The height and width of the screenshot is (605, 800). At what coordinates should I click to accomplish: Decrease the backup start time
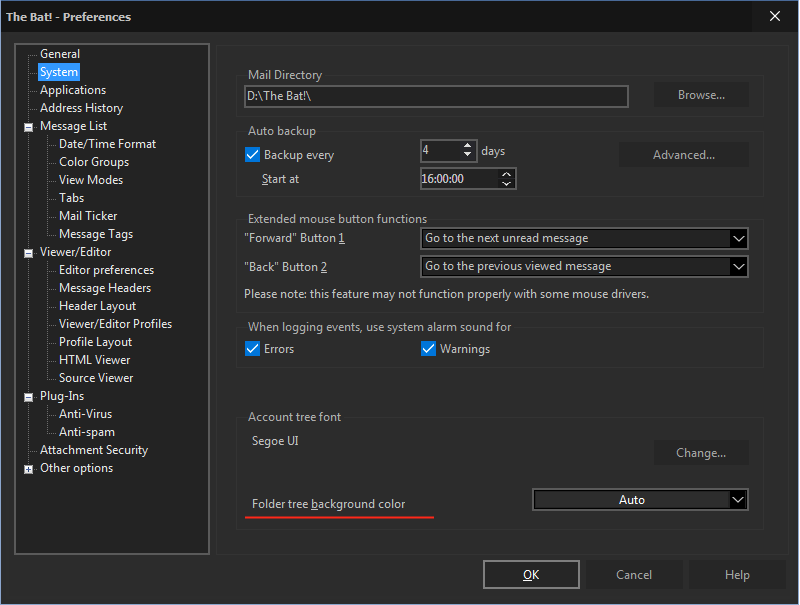tap(506, 183)
